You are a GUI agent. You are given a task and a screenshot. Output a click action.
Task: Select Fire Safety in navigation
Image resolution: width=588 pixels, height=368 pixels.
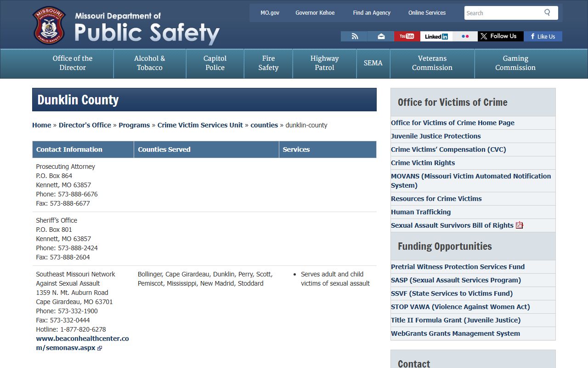coord(268,63)
